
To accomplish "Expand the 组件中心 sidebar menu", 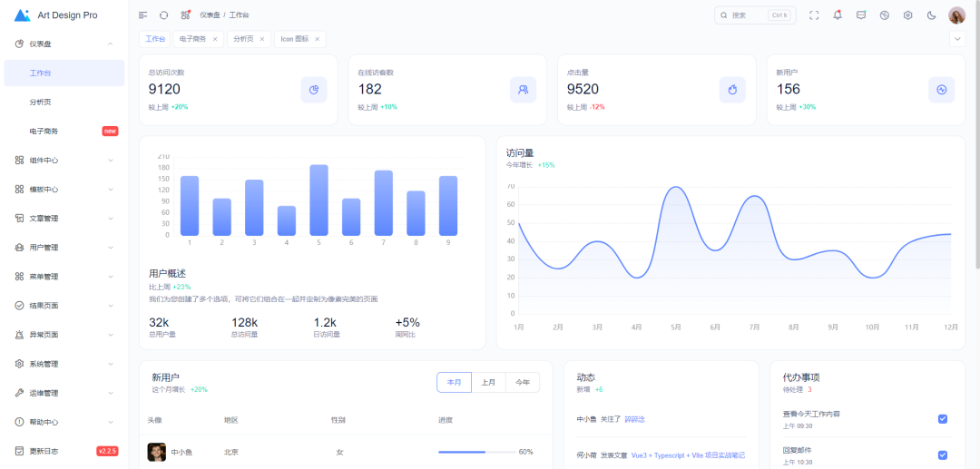I will tap(64, 161).
